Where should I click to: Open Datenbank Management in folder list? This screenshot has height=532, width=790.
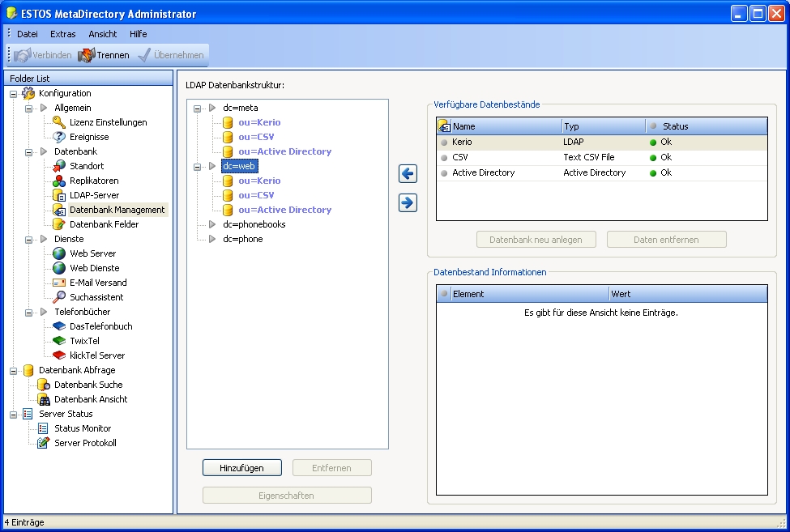point(117,210)
